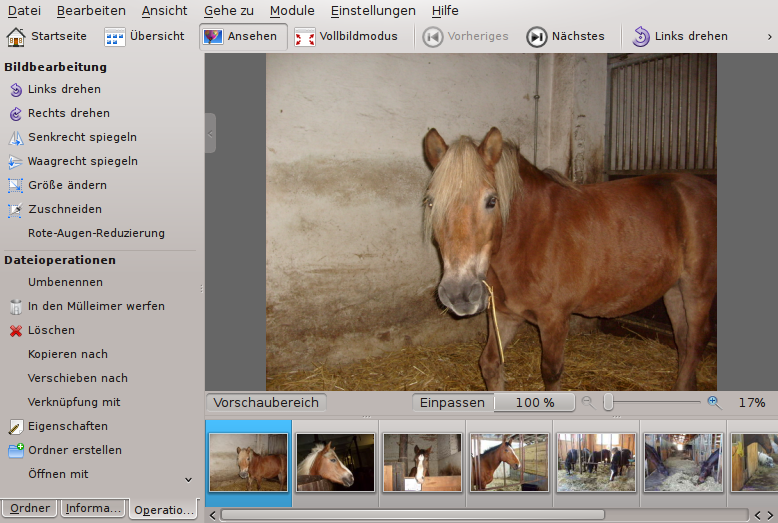
Task: Toggle the 100 % zoom button
Action: coord(535,402)
